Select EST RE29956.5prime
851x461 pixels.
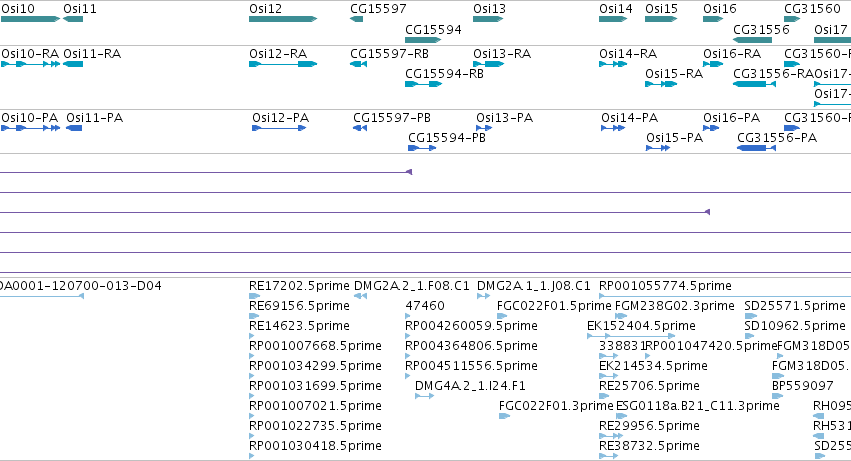pos(649,426)
